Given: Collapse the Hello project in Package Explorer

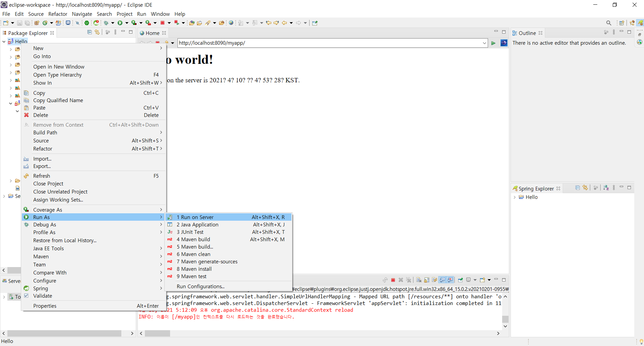Looking at the screenshot, I should pos(4,41).
